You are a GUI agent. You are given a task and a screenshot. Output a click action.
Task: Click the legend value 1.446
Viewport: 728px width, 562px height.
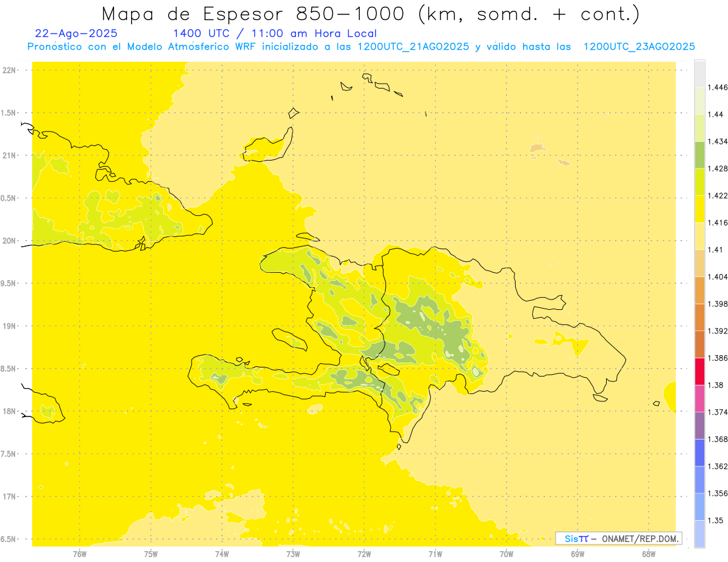pyautogui.click(x=718, y=87)
